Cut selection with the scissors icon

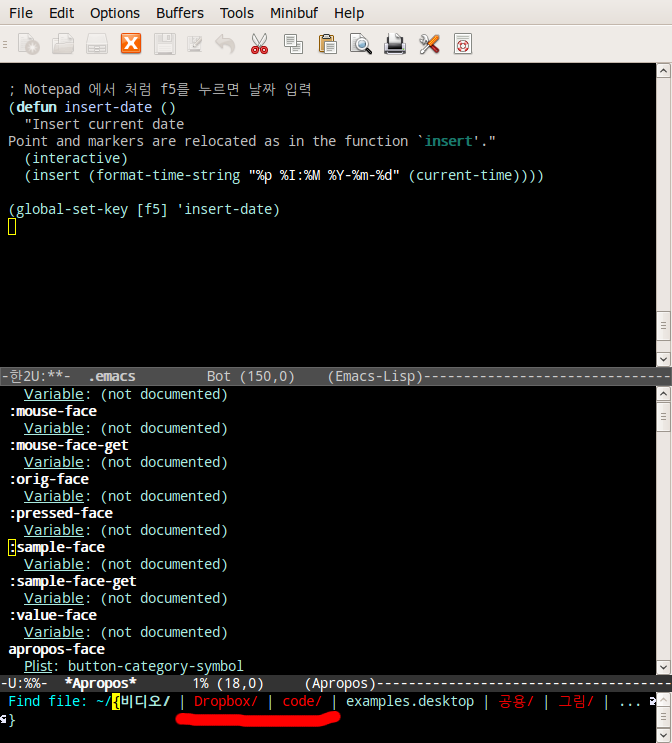coord(259,44)
